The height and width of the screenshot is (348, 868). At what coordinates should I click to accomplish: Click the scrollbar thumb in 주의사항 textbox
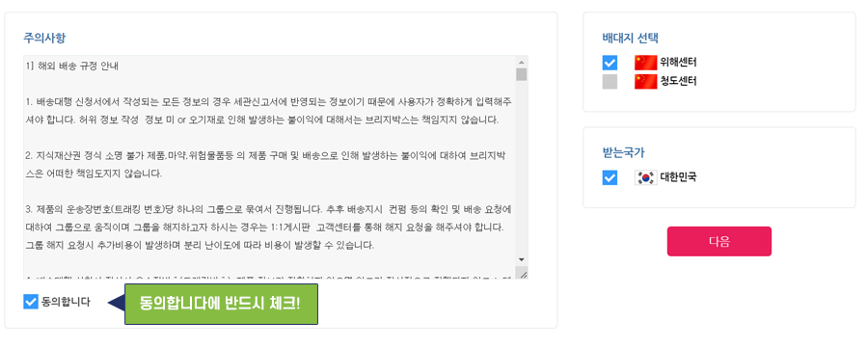[x=522, y=74]
